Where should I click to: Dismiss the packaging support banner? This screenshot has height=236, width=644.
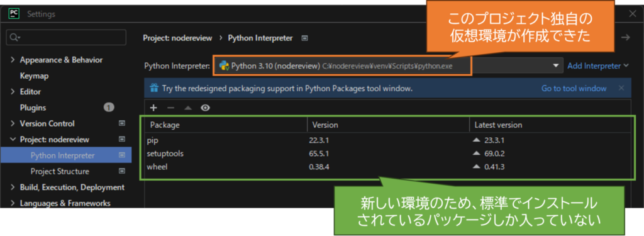pos(621,87)
